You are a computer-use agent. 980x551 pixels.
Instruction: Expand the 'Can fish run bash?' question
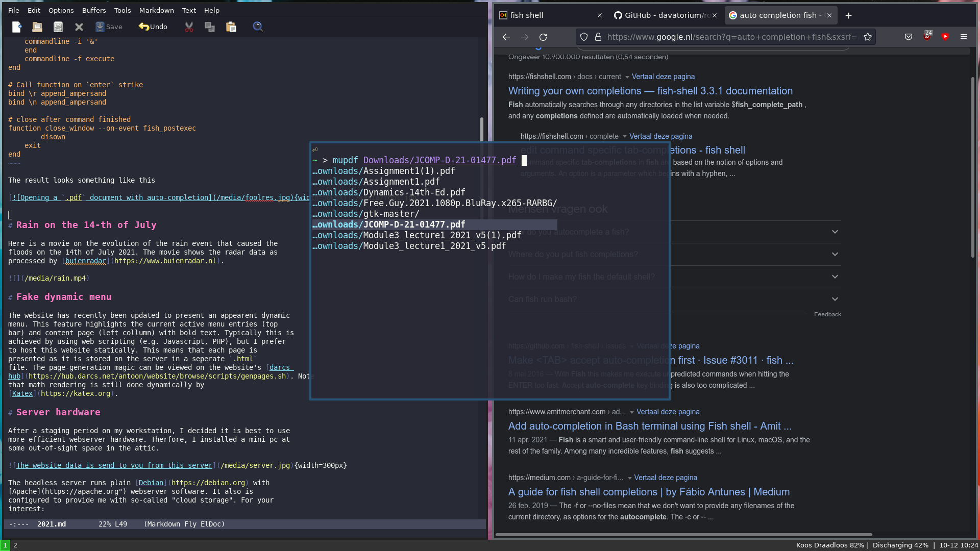(x=835, y=299)
